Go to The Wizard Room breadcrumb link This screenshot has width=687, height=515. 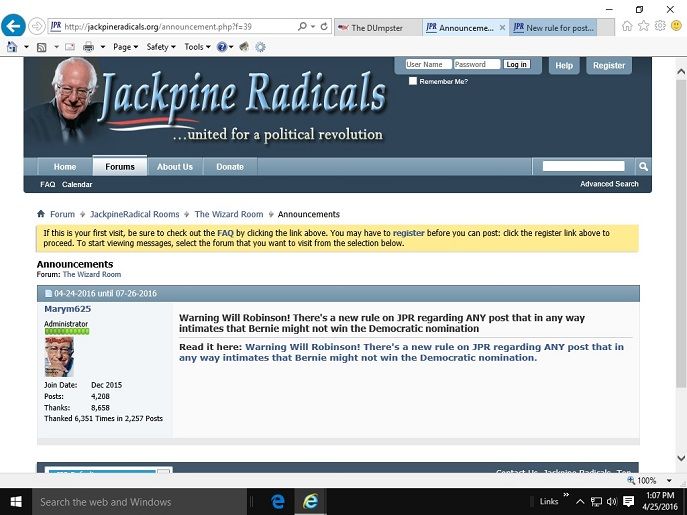coord(229,214)
